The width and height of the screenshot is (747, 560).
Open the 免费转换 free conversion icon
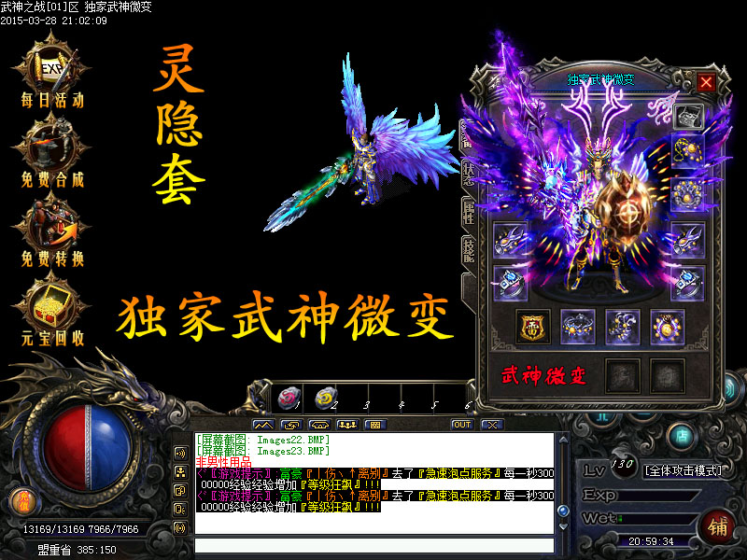(x=51, y=231)
